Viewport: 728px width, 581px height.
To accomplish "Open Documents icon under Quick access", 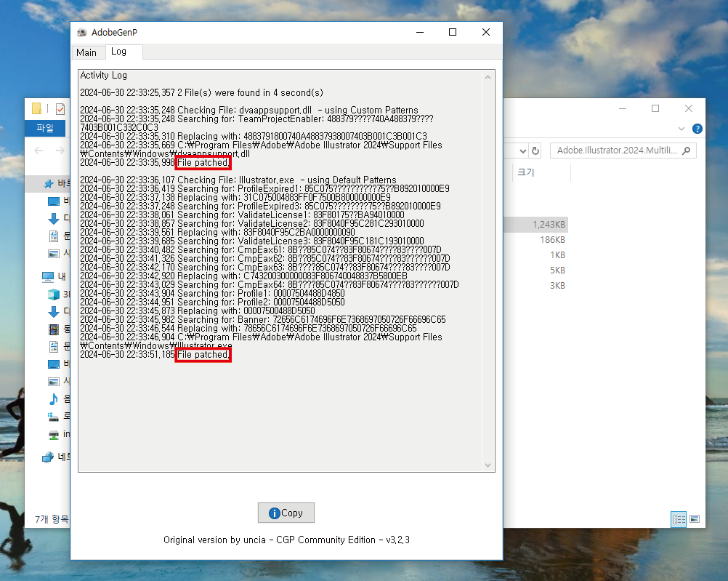I will pyautogui.click(x=54, y=236).
